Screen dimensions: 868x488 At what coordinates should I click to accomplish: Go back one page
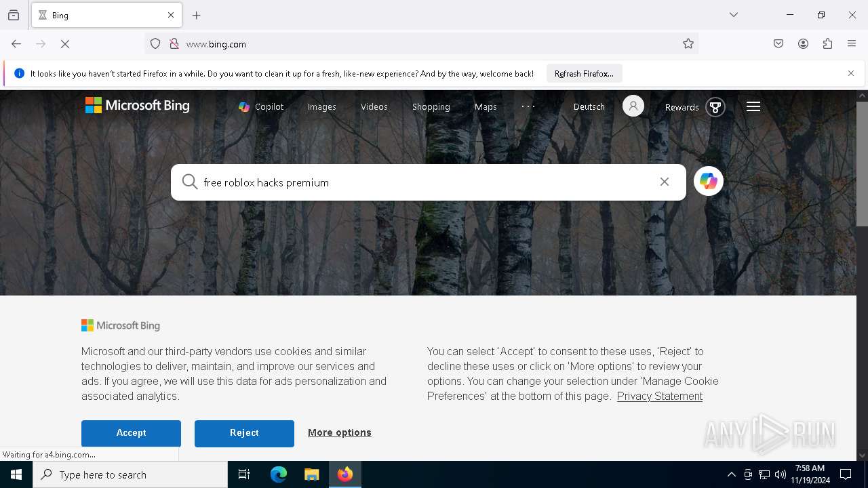(x=16, y=44)
